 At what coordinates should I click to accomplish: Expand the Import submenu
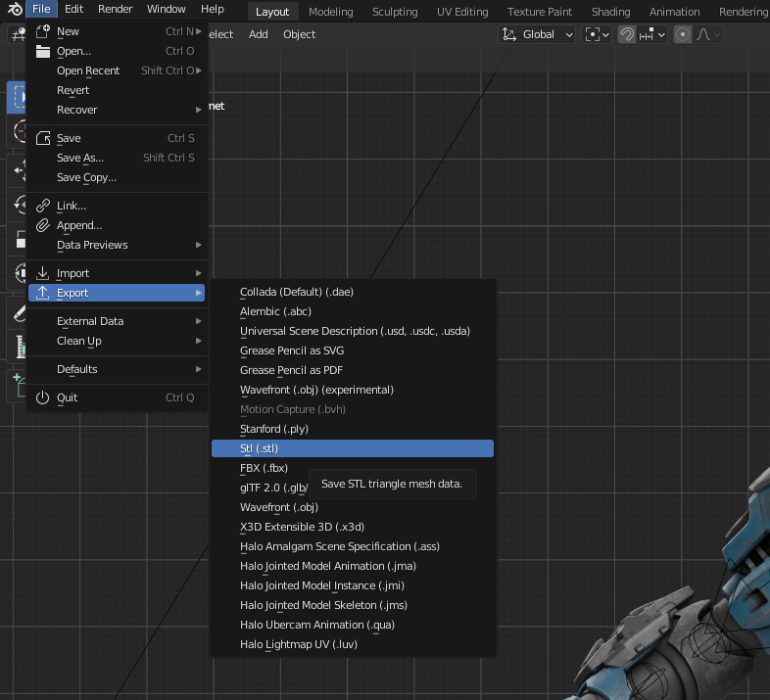(x=117, y=273)
